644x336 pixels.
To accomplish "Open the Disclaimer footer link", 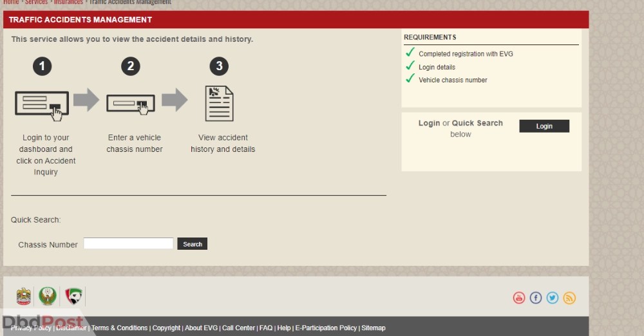I will [71, 328].
